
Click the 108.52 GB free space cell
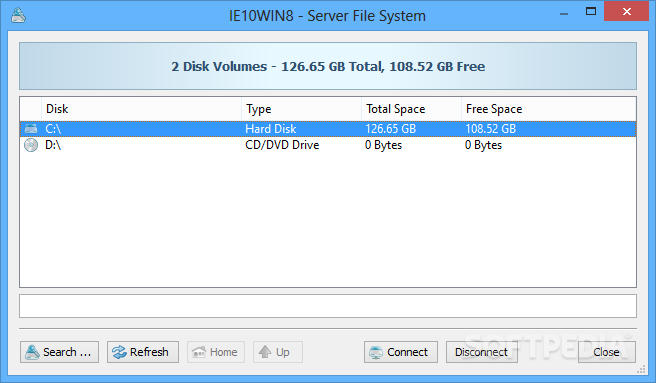pyautogui.click(x=491, y=129)
